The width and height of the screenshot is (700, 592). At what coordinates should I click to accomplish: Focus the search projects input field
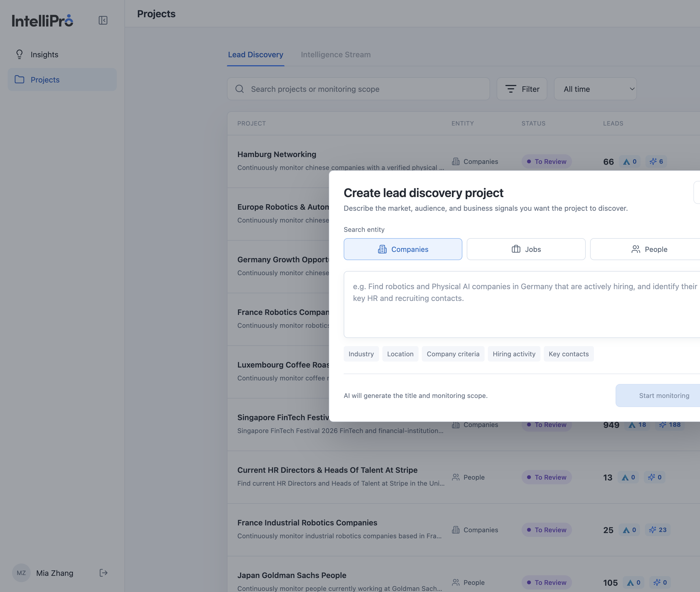358,89
